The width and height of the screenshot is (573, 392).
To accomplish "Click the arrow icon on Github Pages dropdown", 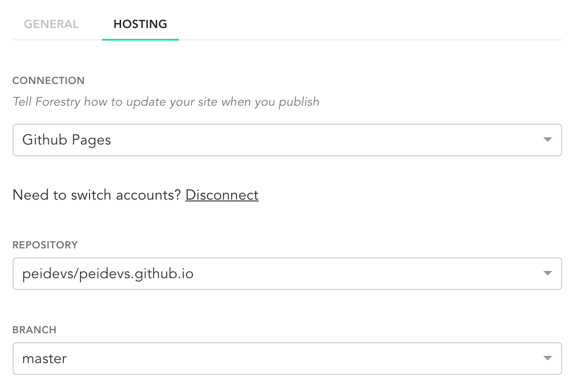I will [547, 140].
